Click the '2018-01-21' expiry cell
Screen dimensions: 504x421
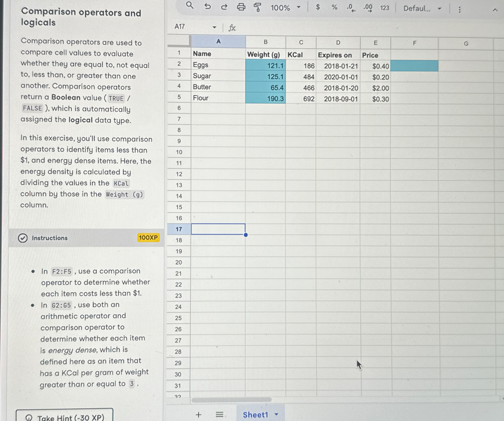(x=338, y=66)
